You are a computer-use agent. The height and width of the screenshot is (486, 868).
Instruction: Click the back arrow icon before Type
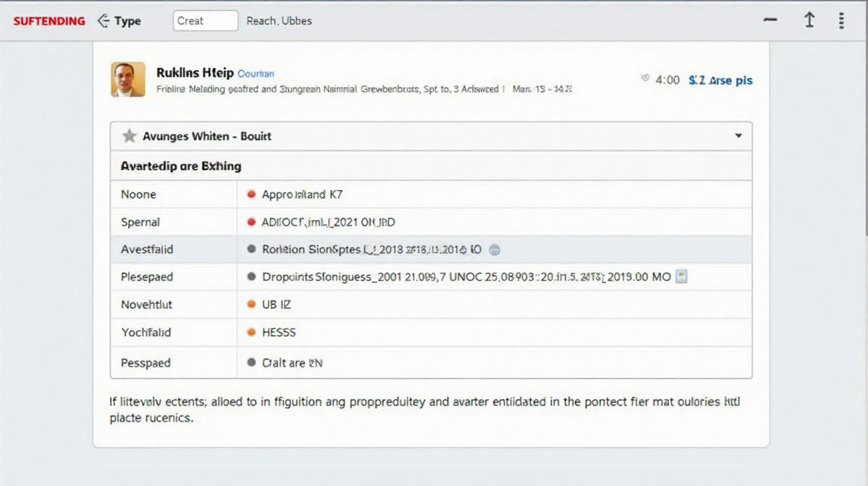pos(103,21)
